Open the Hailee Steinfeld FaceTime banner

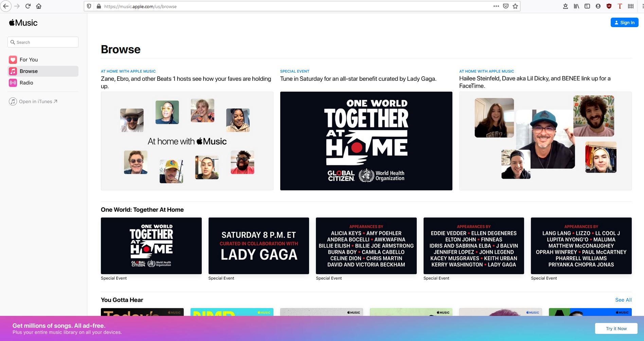545,141
